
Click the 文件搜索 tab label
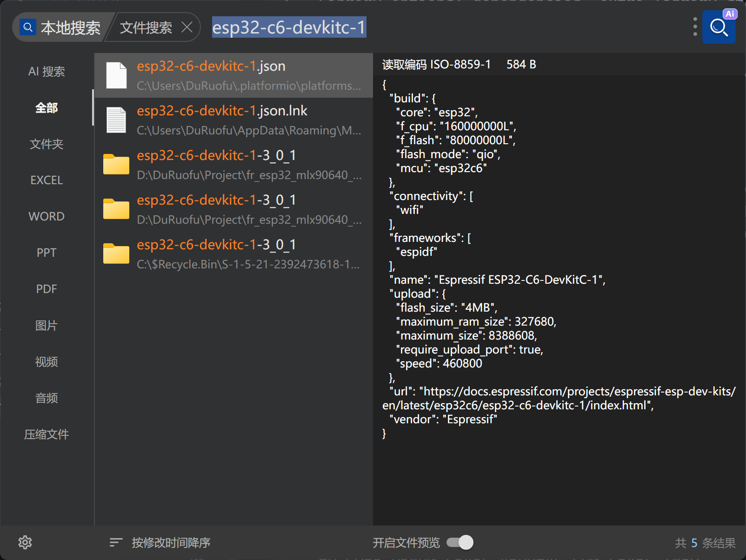[146, 28]
